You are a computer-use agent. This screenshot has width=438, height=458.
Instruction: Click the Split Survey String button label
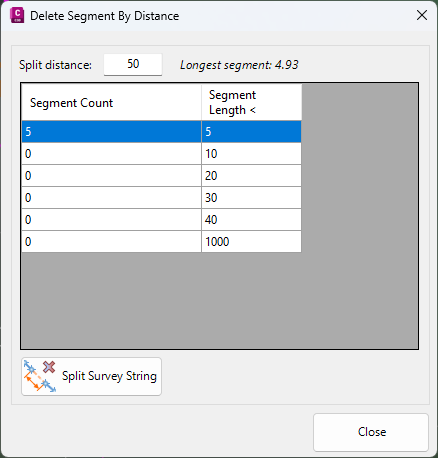click(x=109, y=376)
